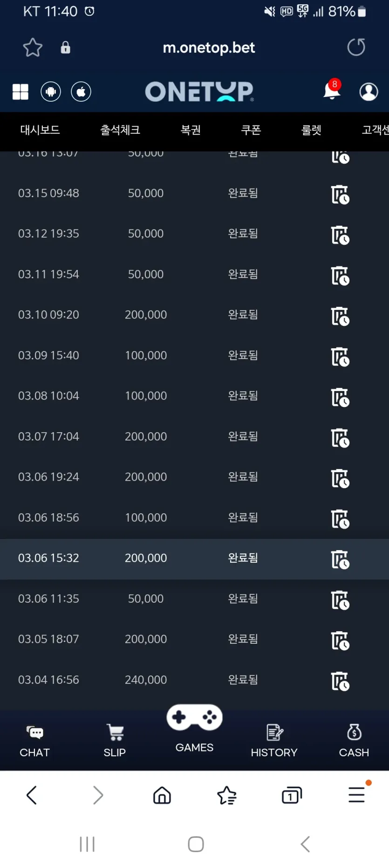The height and width of the screenshot is (868, 389).
Task: Delete history entry for 03.04 16:56
Action: tap(340, 681)
